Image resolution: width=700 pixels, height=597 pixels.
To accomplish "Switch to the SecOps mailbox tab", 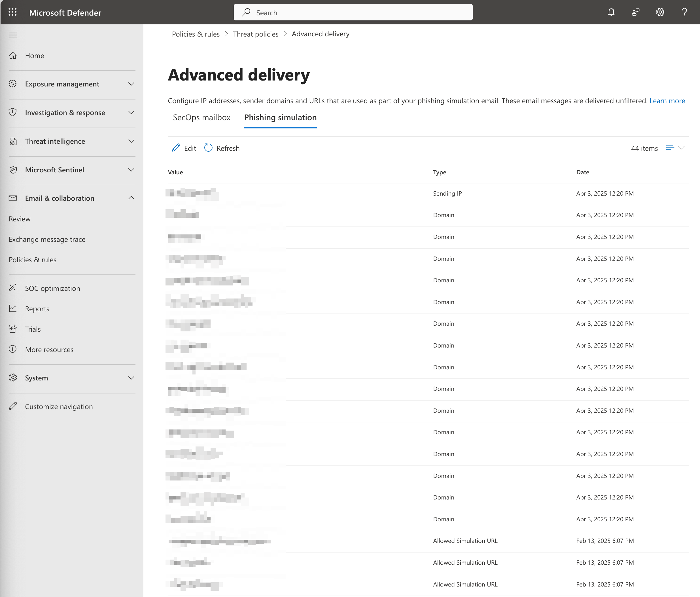I will point(201,118).
